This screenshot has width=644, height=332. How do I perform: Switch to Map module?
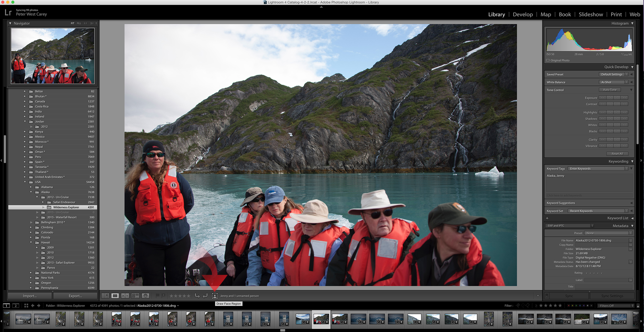tap(546, 14)
